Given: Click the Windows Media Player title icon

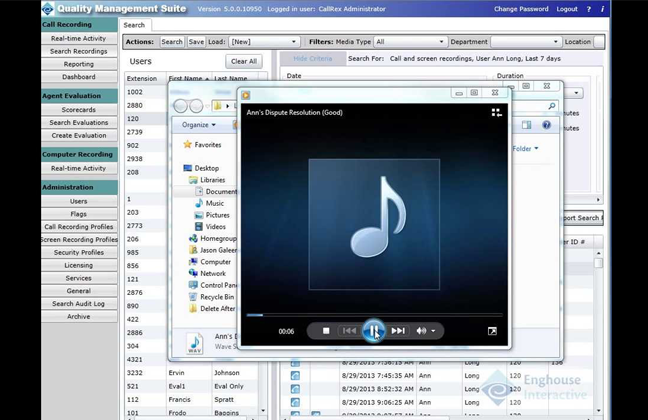Looking at the screenshot, I should (246, 95).
